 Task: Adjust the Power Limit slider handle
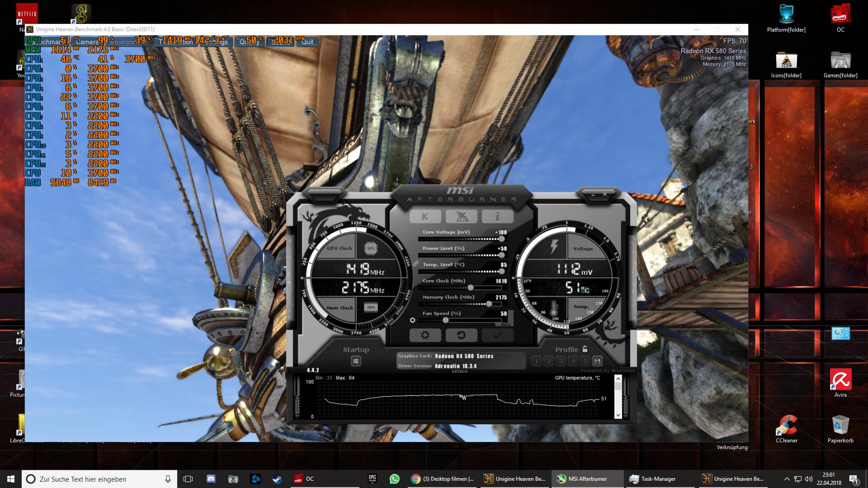tap(501, 255)
